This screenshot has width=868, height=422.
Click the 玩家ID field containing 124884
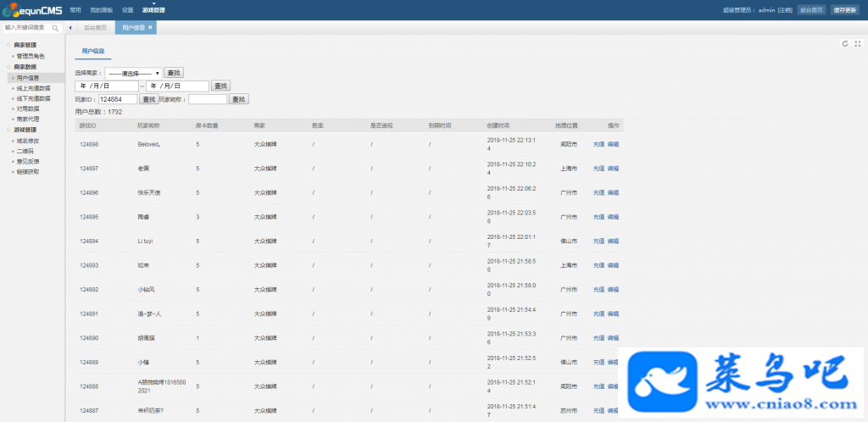[x=118, y=99]
